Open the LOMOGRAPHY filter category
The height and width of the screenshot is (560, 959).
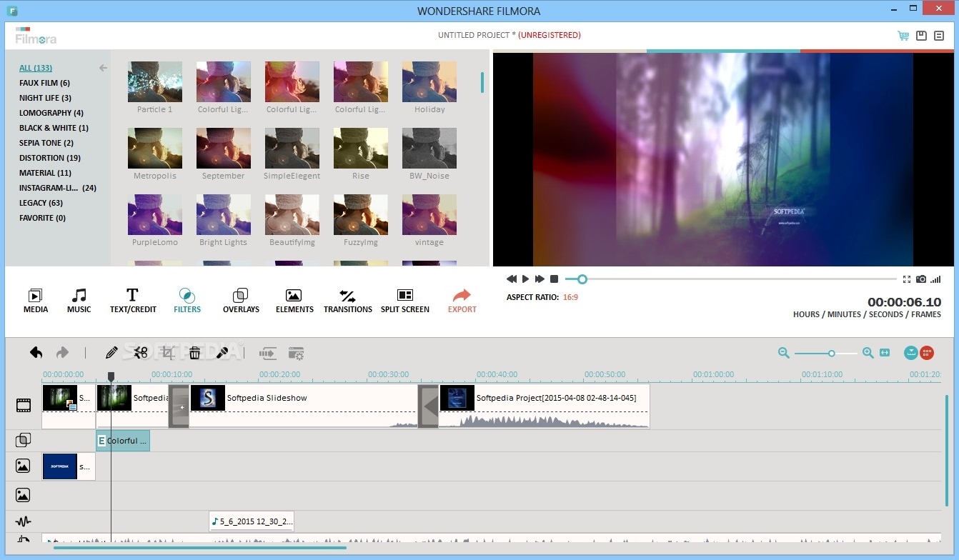click(x=51, y=112)
